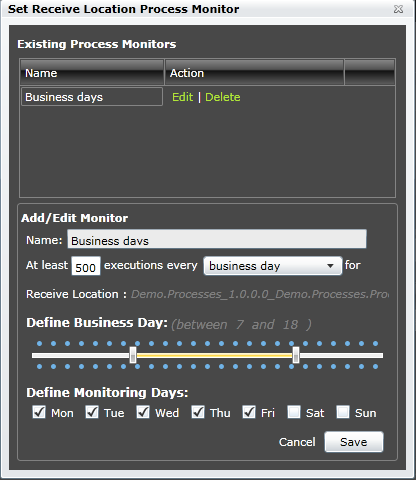
Task: Click the Action column header
Action: [254, 72]
